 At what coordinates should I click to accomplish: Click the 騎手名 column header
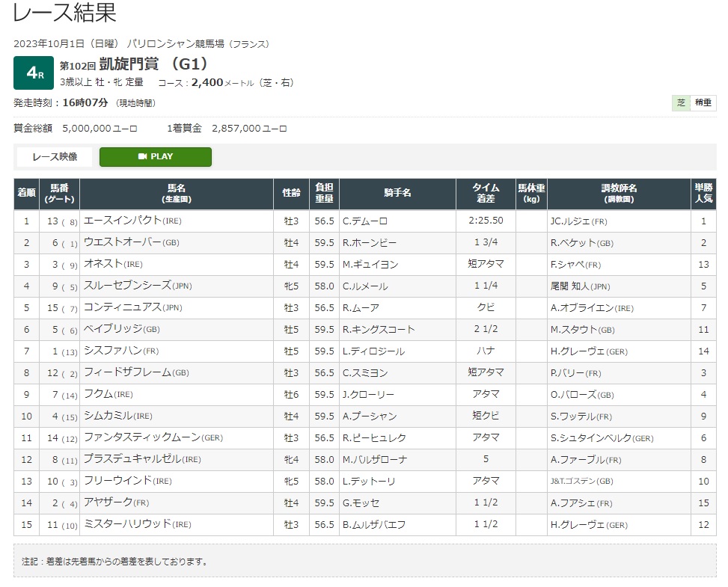397,194
